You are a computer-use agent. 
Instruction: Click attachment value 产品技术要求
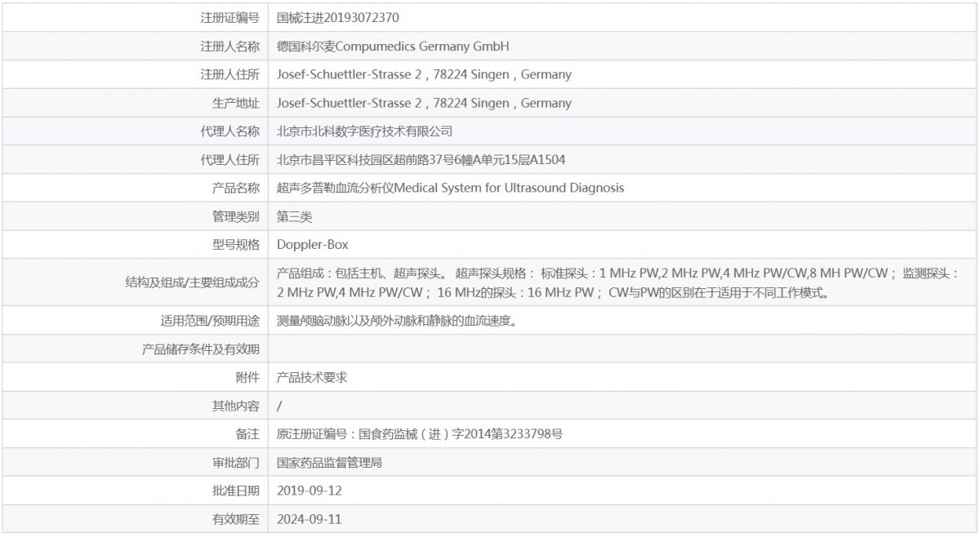point(312,377)
